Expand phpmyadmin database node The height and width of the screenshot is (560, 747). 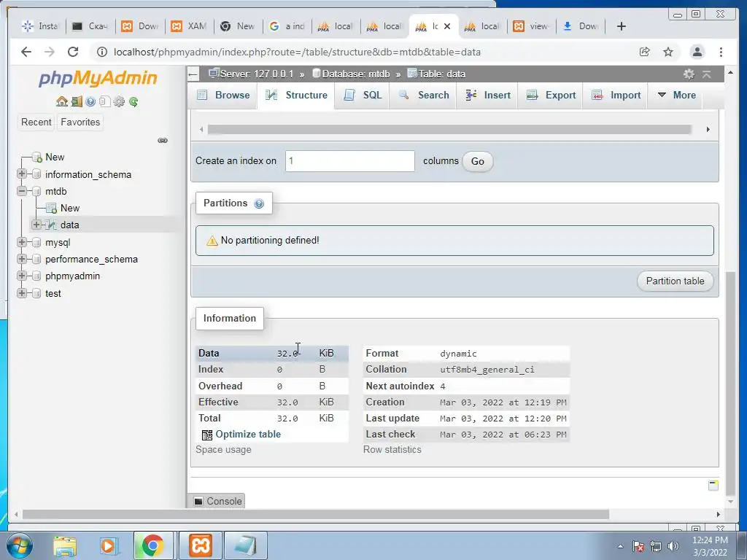(21, 276)
